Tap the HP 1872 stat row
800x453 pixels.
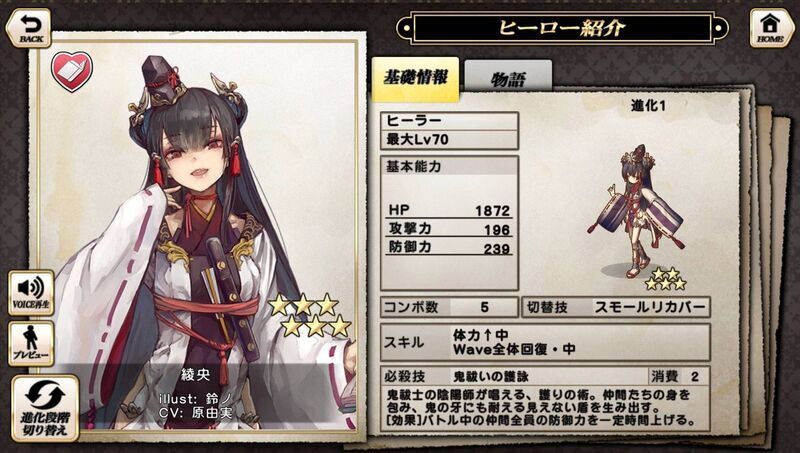point(449,210)
